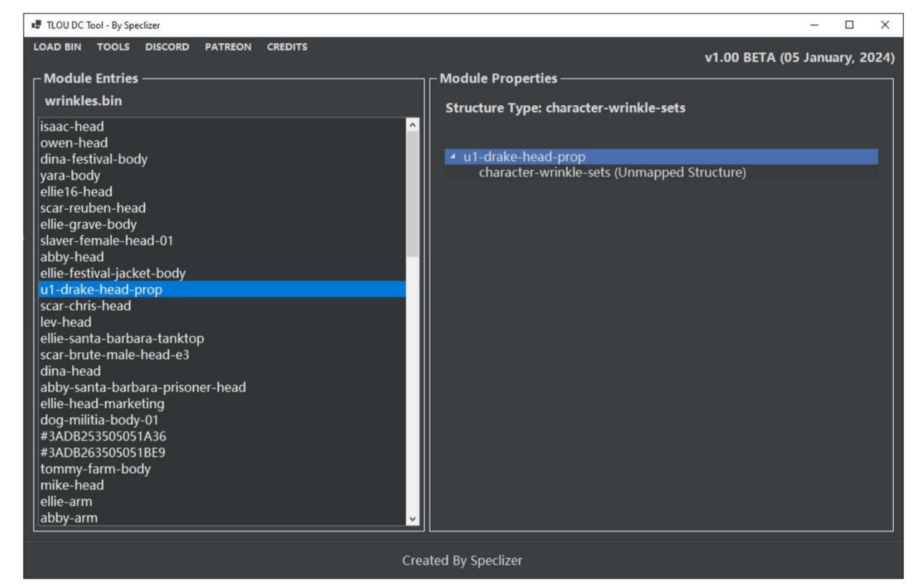Click the TLOU DC Tool app icon
The height and width of the screenshot is (588, 922).
(x=36, y=25)
